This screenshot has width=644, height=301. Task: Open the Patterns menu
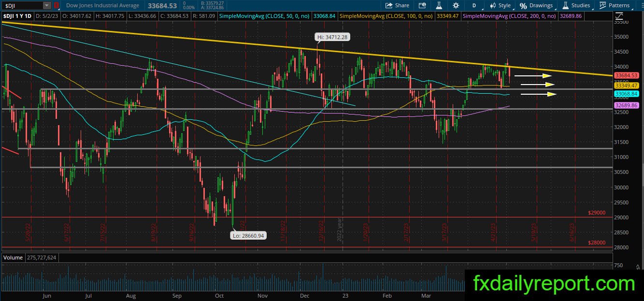[x=614, y=5]
